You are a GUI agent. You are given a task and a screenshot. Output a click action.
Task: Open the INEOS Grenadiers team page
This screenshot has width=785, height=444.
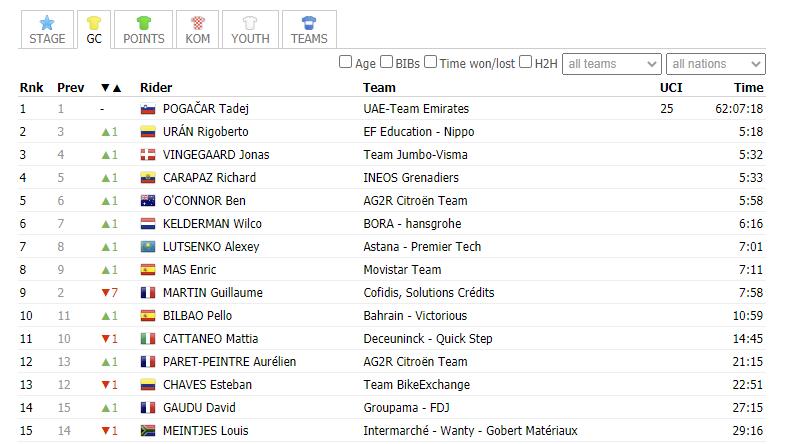[x=411, y=178]
